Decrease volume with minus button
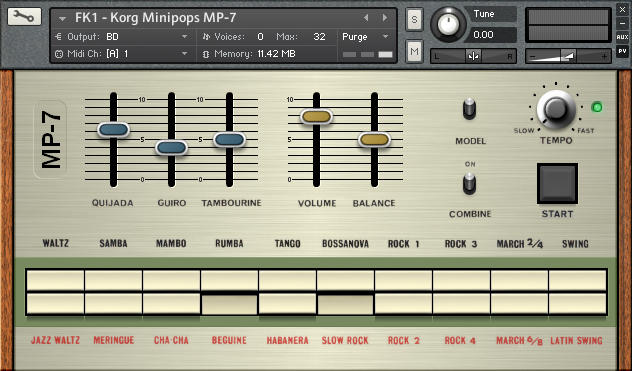The width and height of the screenshot is (632, 371). click(532, 56)
